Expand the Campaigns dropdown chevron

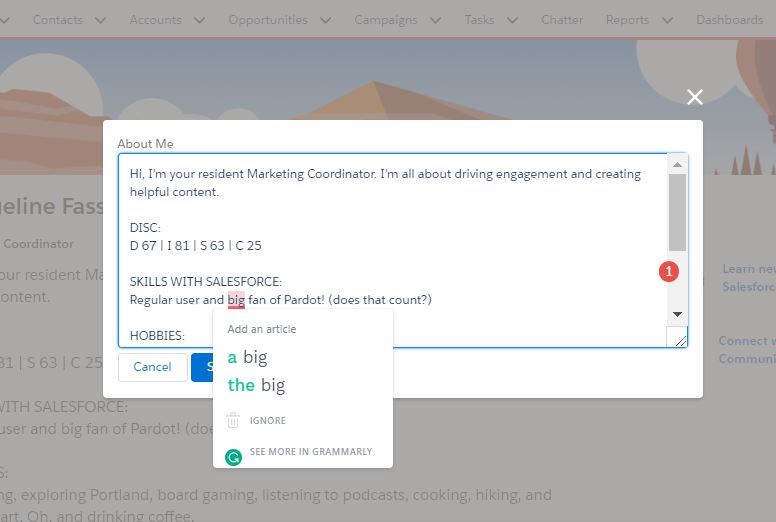(436, 20)
